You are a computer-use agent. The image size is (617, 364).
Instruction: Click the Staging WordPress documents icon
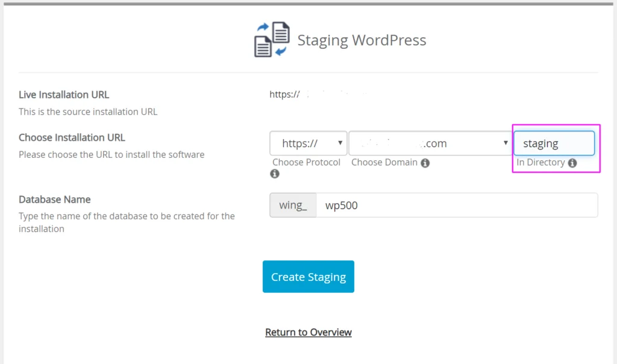[272, 39]
